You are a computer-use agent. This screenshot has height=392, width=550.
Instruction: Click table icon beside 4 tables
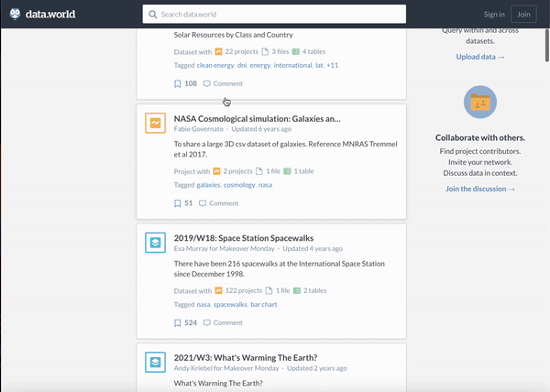[x=296, y=51]
